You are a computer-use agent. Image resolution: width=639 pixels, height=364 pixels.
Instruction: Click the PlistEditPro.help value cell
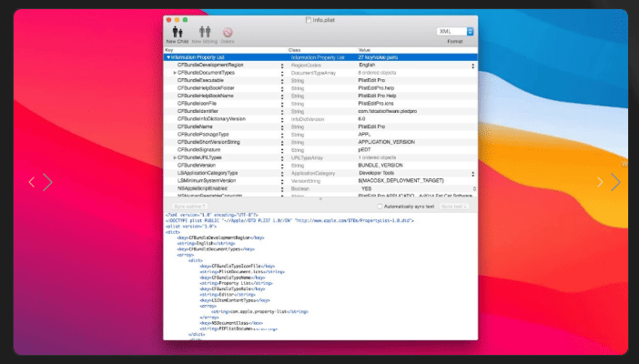[x=376, y=88]
